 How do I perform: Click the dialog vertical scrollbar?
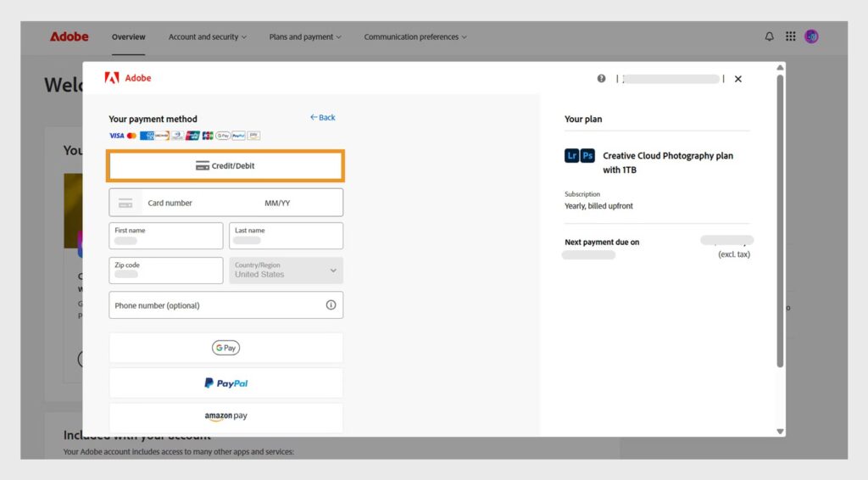pos(780,220)
